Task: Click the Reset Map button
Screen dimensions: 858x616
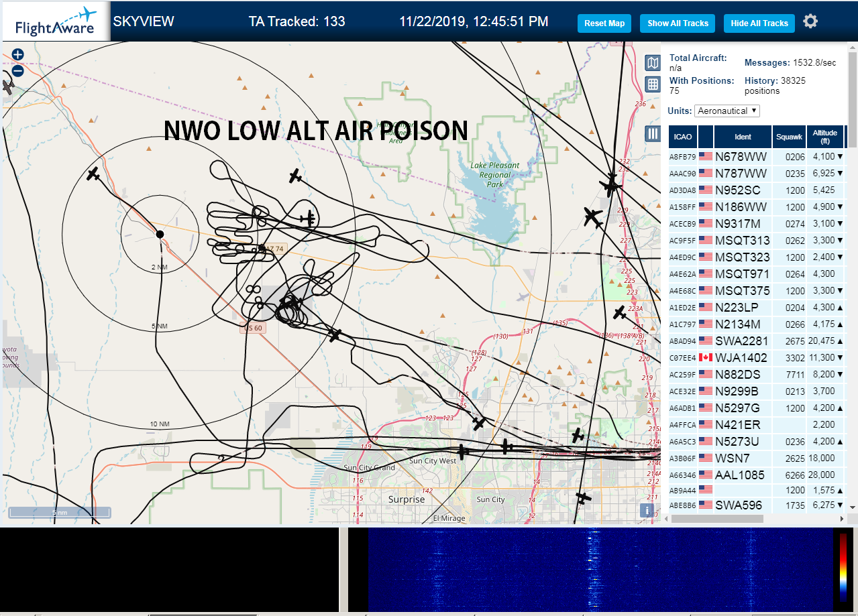Action: [604, 23]
